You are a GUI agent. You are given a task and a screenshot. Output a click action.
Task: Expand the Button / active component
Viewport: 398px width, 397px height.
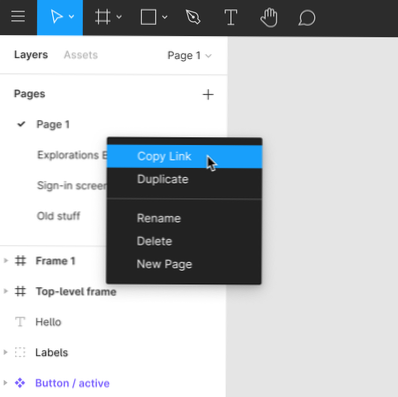tap(5, 383)
